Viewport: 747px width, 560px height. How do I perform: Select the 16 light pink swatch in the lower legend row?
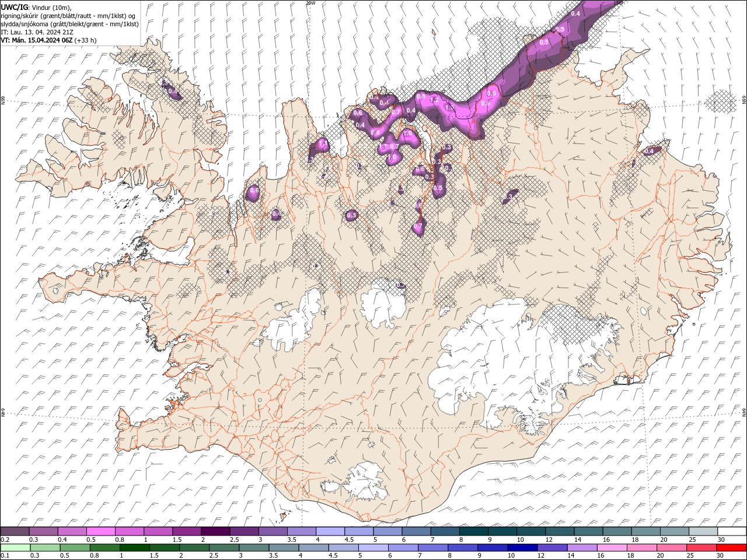click(x=612, y=548)
